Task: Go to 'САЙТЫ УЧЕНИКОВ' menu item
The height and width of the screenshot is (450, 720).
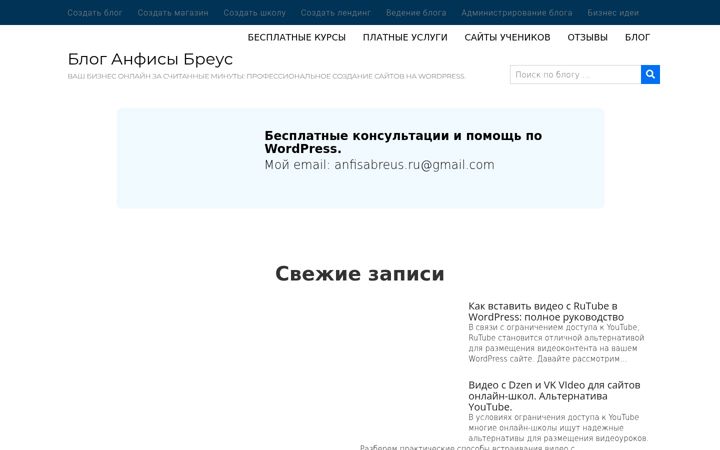Action: [507, 37]
